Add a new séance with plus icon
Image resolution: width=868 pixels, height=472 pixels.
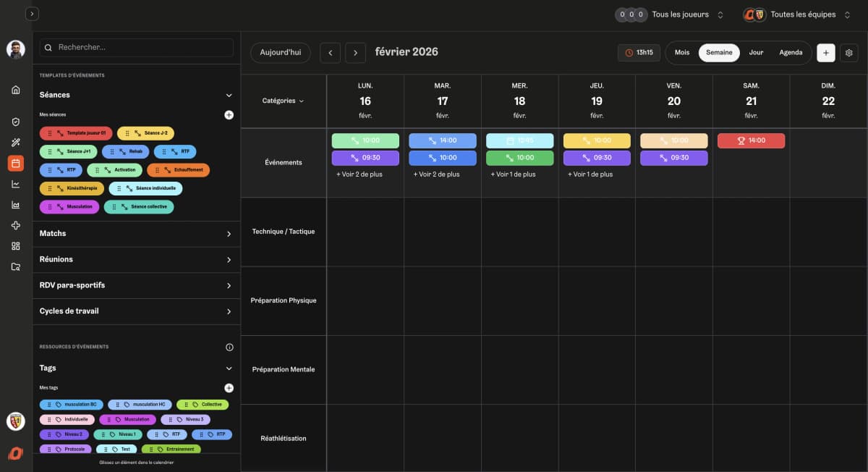click(x=229, y=115)
